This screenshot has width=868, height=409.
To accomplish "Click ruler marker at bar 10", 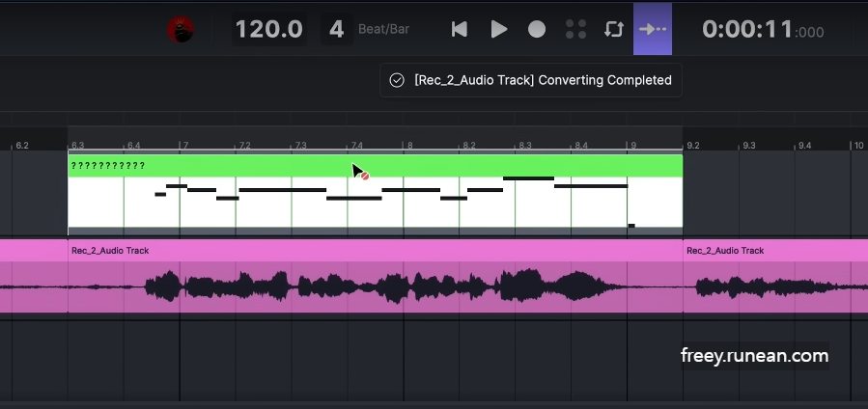I will [858, 146].
